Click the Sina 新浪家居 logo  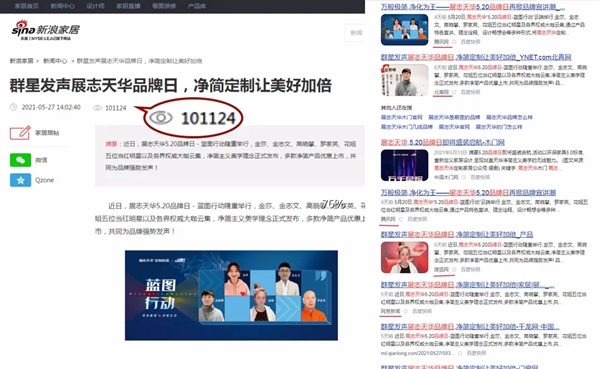click(x=46, y=30)
